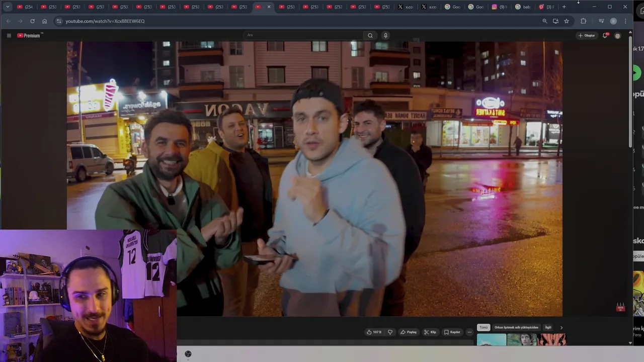Screen dimensions: 644x362
Task: Start voice search with microphone icon
Action: coord(385,35)
